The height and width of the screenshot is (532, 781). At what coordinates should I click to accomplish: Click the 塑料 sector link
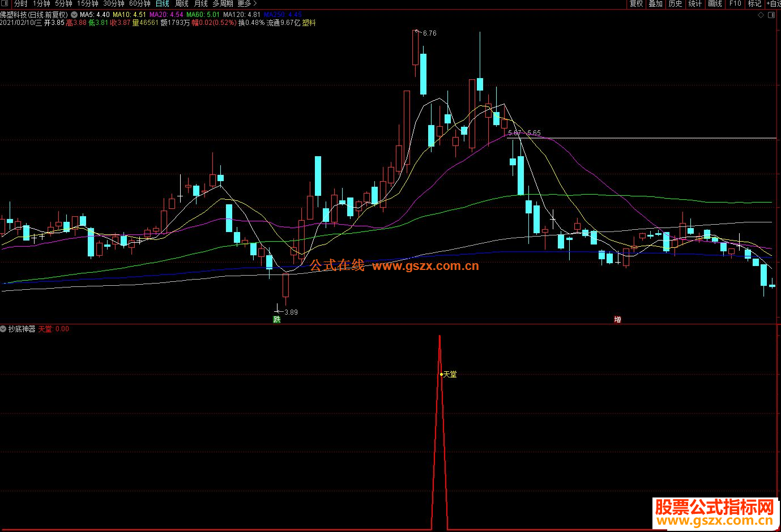coord(309,23)
